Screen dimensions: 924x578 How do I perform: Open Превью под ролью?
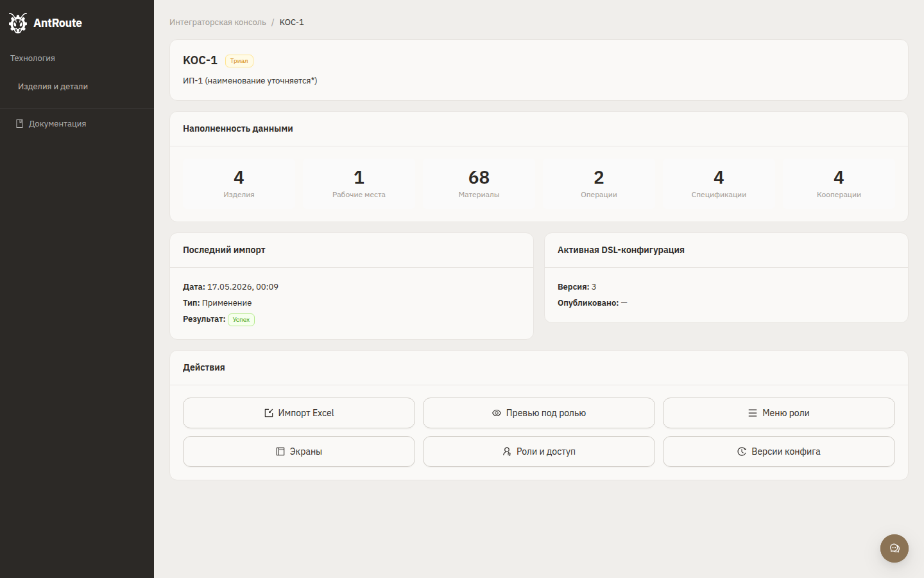pyautogui.click(x=539, y=413)
